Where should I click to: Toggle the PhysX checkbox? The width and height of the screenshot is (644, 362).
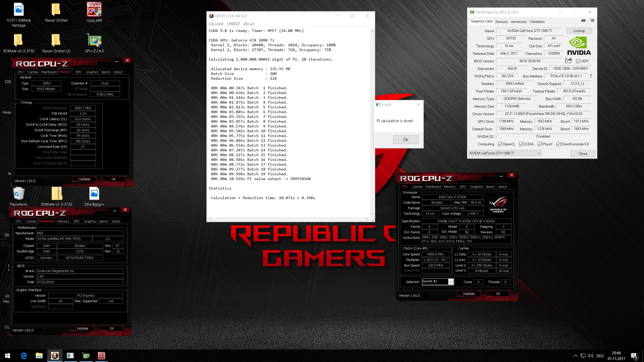[x=540, y=144]
